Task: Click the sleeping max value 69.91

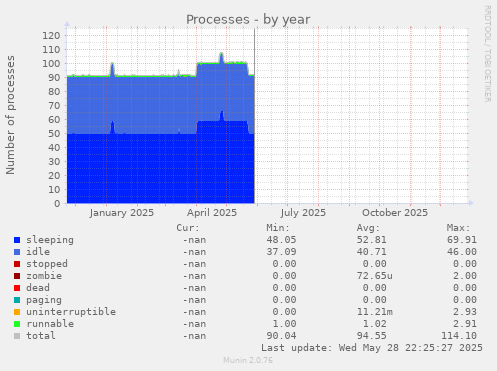Action: pos(462,240)
